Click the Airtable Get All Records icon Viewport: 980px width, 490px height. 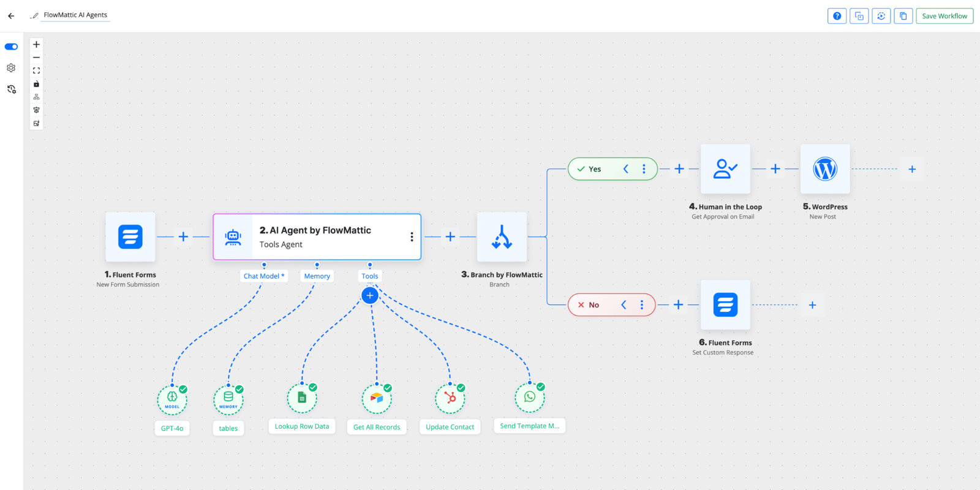pyautogui.click(x=377, y=399)
